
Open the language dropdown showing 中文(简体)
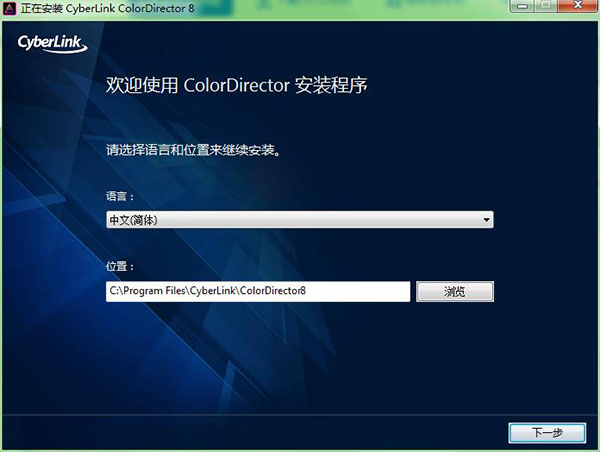pos(300,220)
